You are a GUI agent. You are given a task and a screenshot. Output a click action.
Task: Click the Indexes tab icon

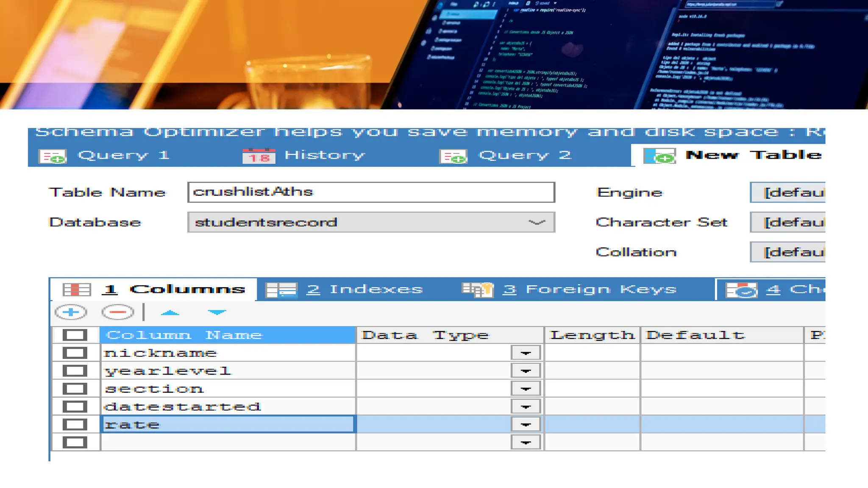pyautogui.click(x=281, y=290)
